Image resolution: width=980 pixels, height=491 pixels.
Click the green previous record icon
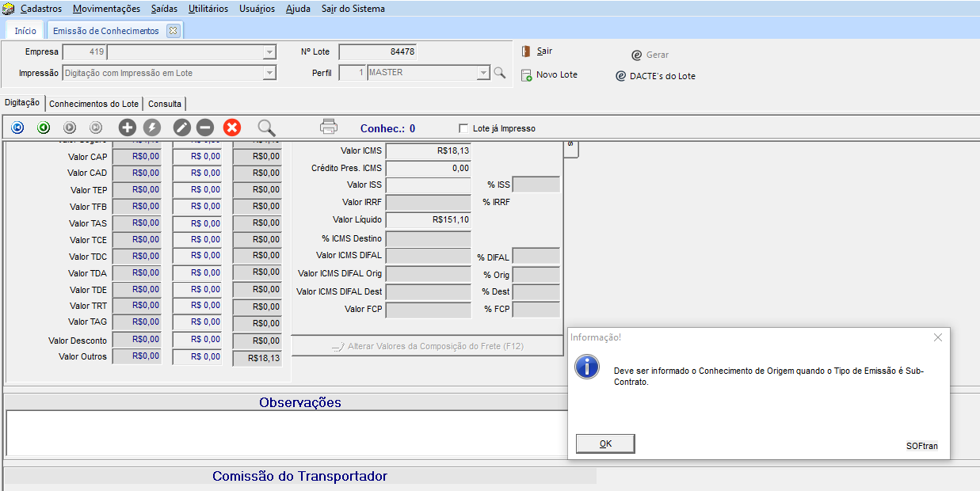44,127
